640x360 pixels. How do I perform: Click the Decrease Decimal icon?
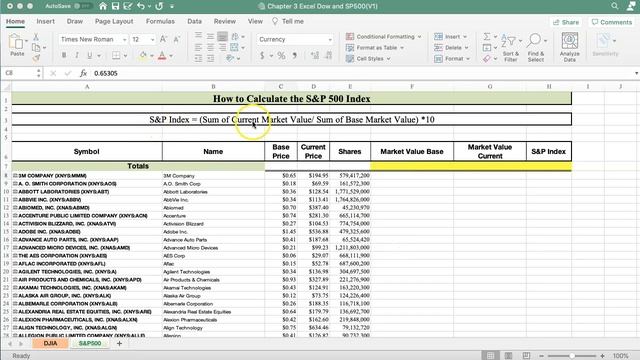coord(329,56)
